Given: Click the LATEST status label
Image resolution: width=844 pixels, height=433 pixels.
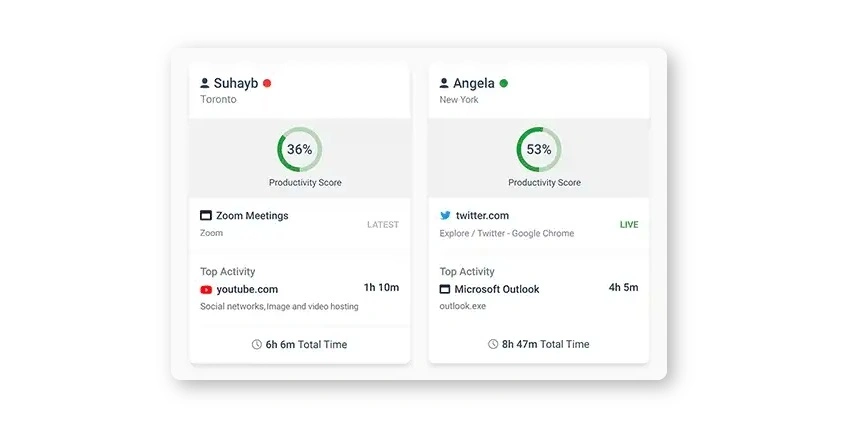Looking at the screenshot, I should (x=383, y=225).
